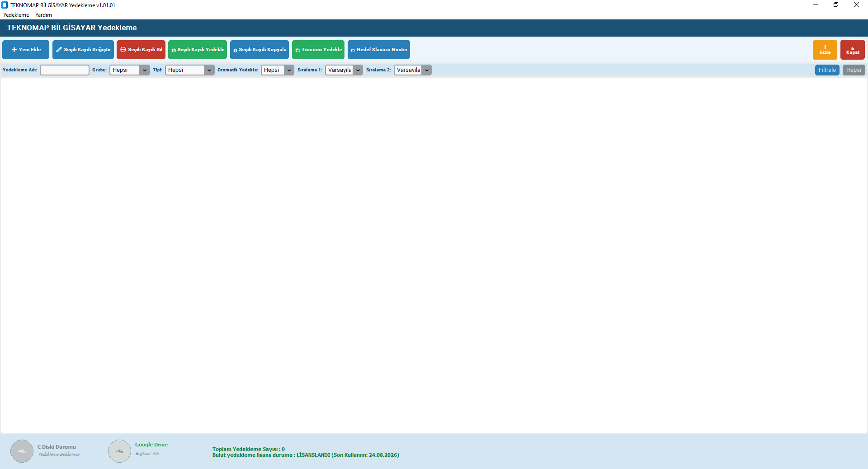The height and width of the screenshot is (469, 868).
Task: Hide the window using Gizle
Action: [825, 50]
